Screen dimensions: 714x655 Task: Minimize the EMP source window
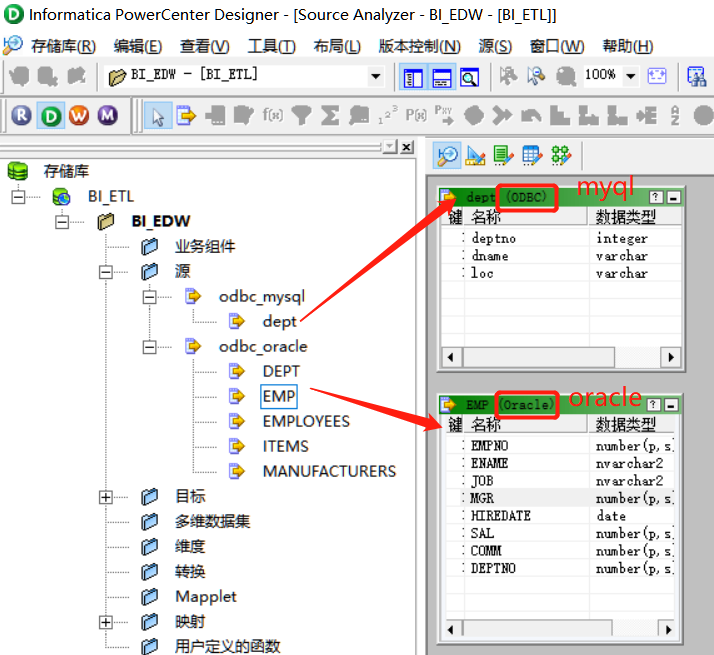[x=671, y=404]
